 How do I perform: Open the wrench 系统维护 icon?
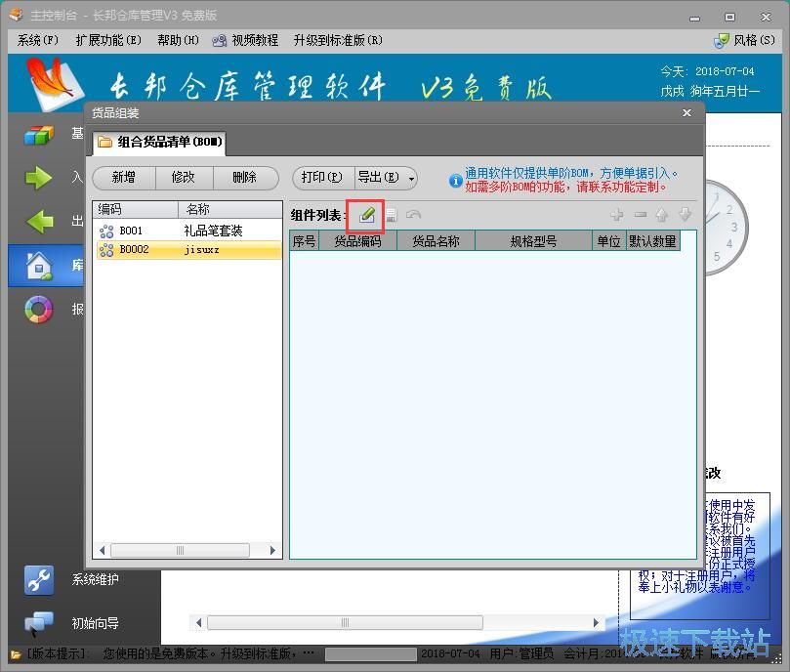pyautogui.click(x=39, y=580)
